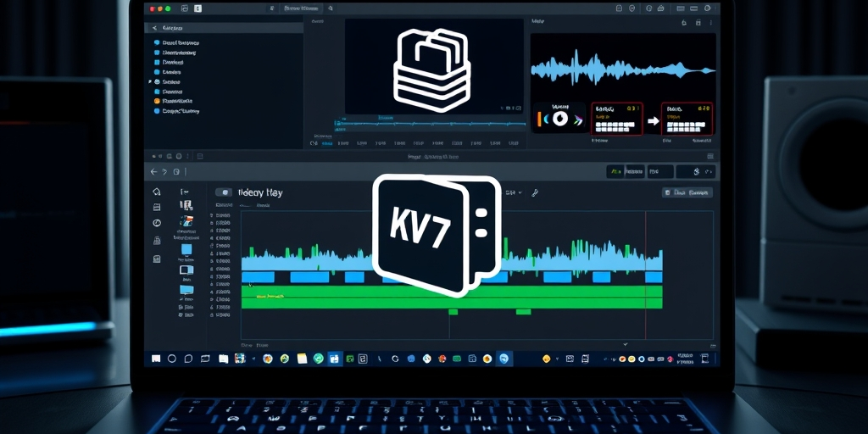Screen dimensions: 868x434
Task: Click the refresh icon after the forward arrow
Action: [176, 172]
